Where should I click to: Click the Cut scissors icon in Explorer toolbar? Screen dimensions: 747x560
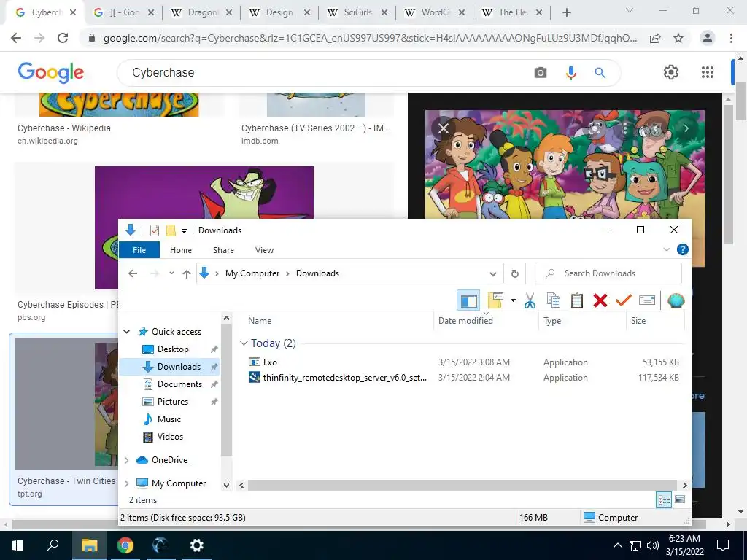[530, 300]
